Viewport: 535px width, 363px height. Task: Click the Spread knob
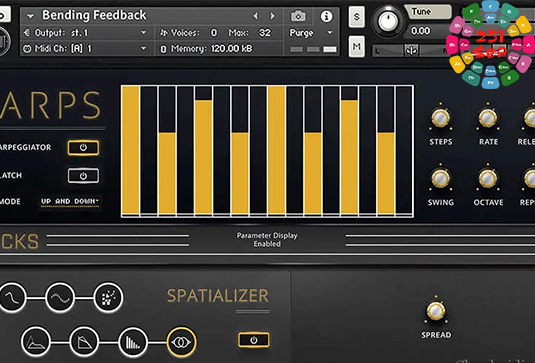tap(436, 311)
